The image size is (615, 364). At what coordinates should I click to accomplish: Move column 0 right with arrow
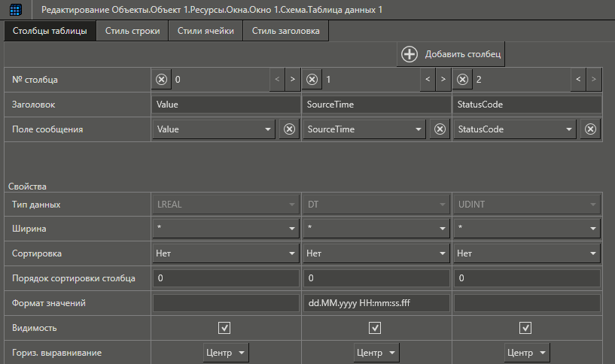(292, 79)
